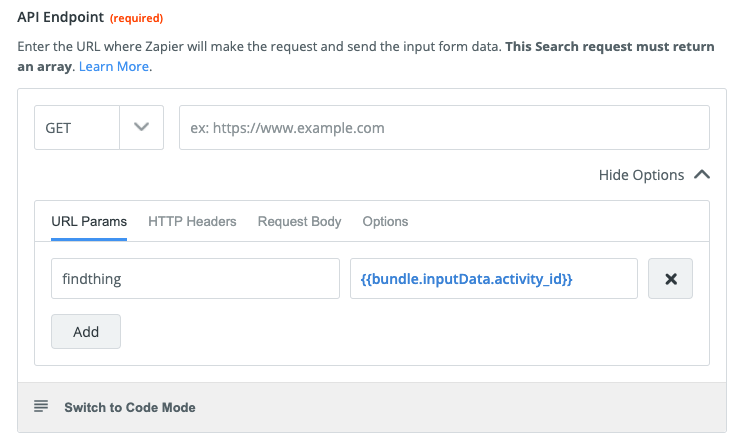The width and height of the screenshot is (731, 438).
Task: Click the GET request method selector
Action: click(x=77, y=128)
